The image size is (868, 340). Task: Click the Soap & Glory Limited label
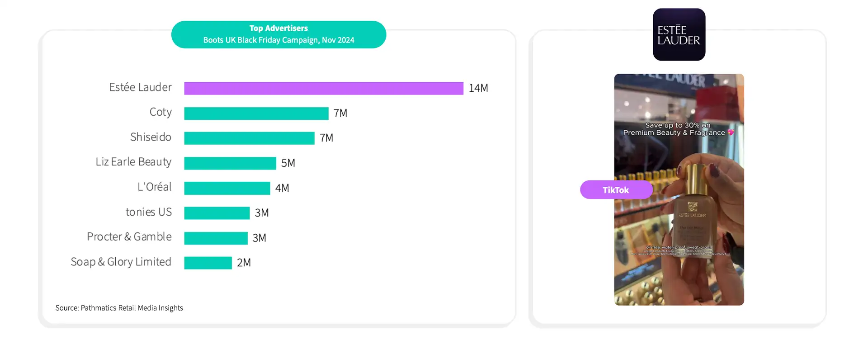click(x=121, y=262)
